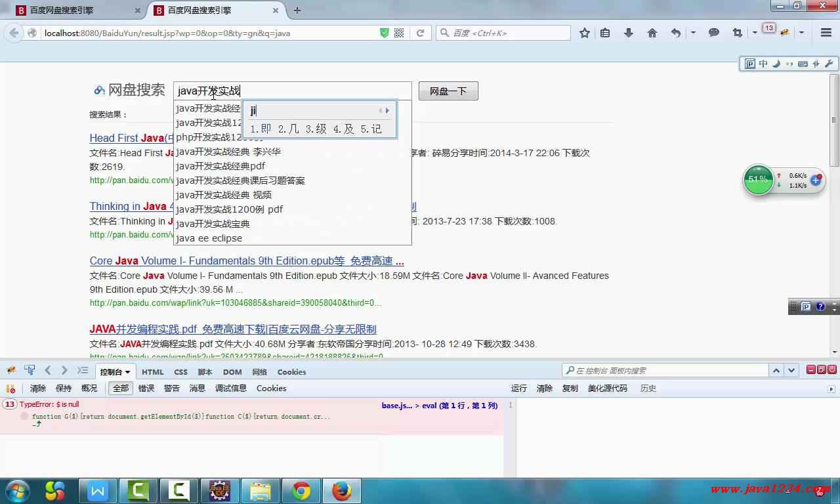Go forward in Firebug panel history

coord(64,371)
